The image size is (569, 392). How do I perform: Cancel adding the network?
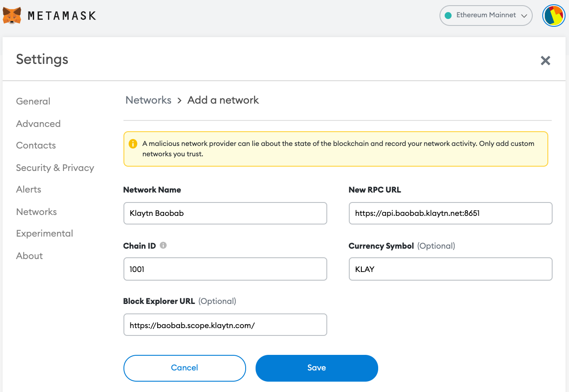coord(185,368)
